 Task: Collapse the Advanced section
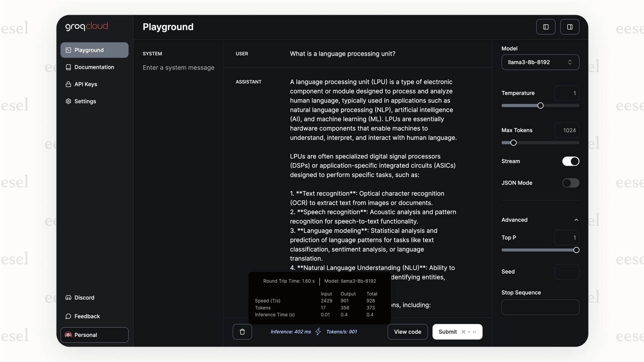point(577,219)
